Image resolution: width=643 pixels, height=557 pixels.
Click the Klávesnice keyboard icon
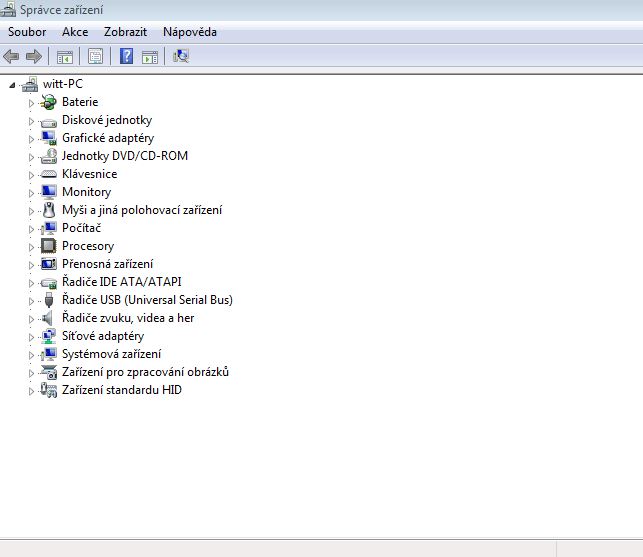coord(49,174)
